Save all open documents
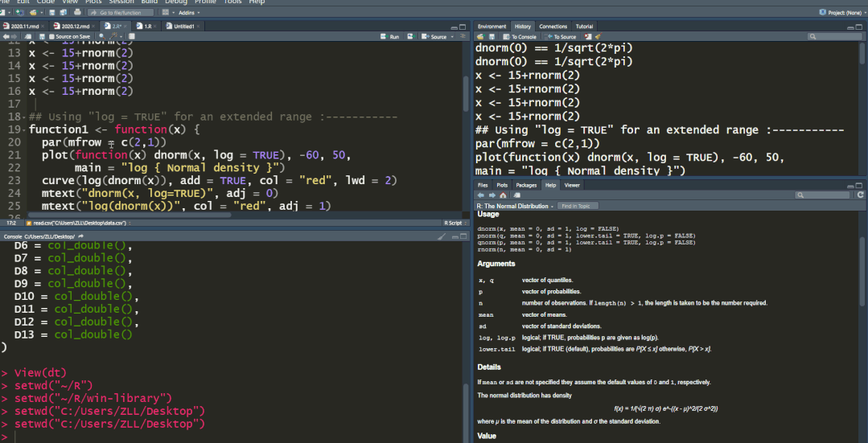The image size is (868, 443). [x=63, y=12]
